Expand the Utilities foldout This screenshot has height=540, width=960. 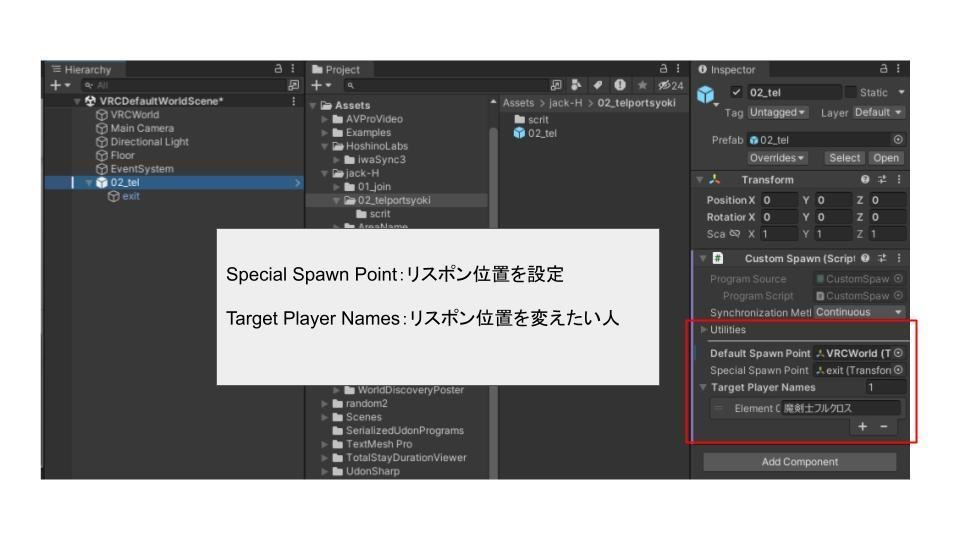pyautogui.click(x=703, y=330)
